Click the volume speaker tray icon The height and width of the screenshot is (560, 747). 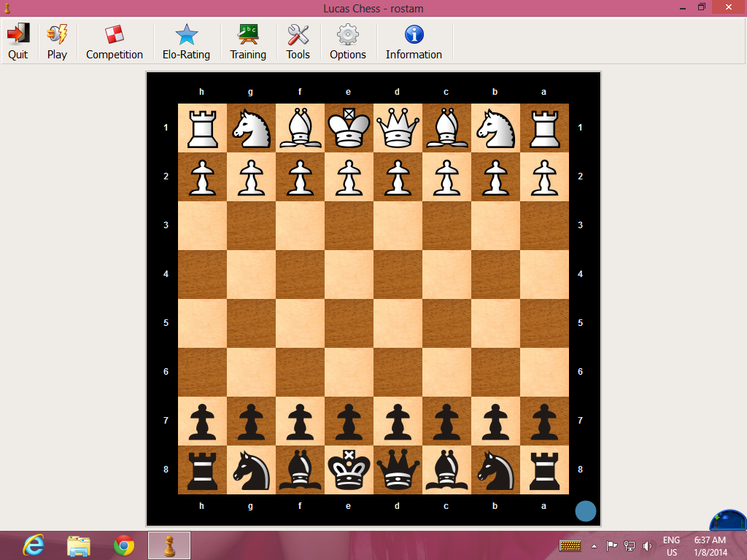point(647,545)
